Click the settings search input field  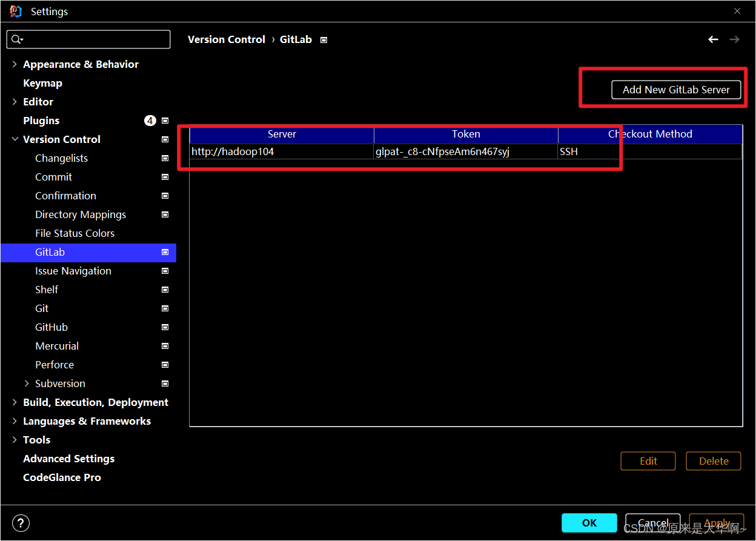coord(88,39)
